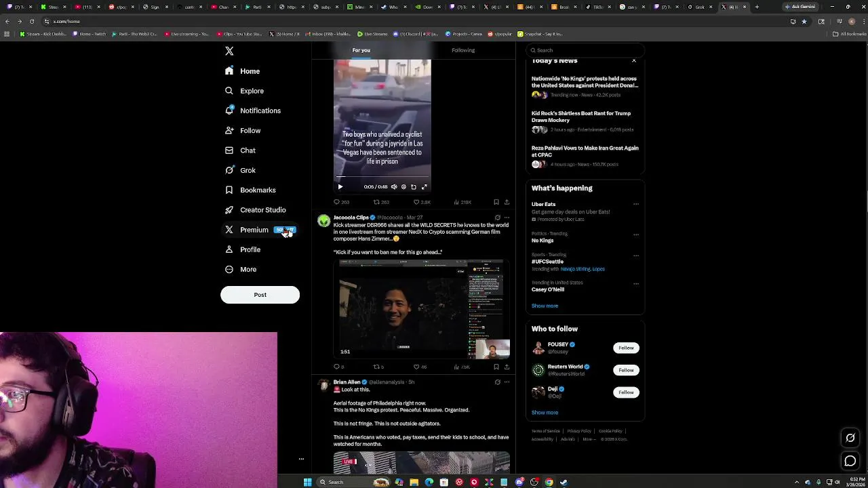Show more under What's happening
868x488 pixels.
click(x=545, y=306)
